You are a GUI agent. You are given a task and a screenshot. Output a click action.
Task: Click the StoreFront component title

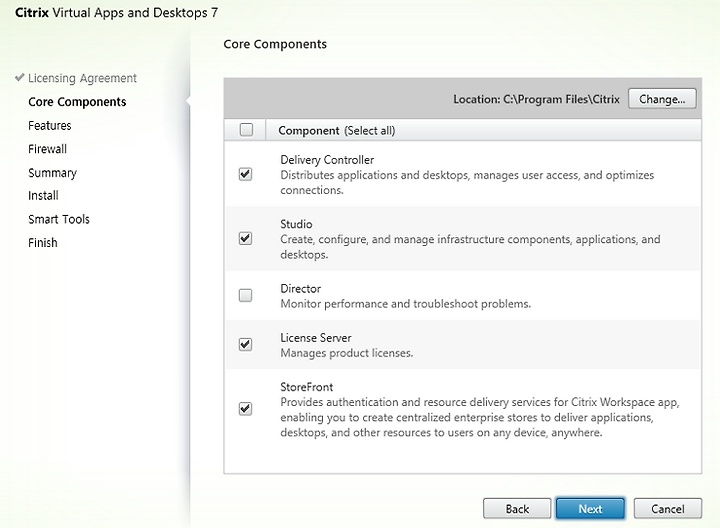click(306, 387)
